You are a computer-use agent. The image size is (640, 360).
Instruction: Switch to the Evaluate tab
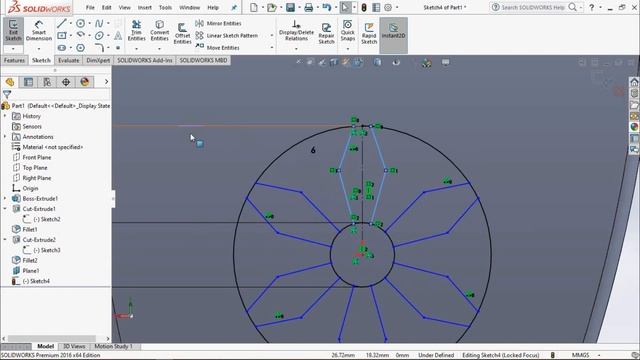68,60
